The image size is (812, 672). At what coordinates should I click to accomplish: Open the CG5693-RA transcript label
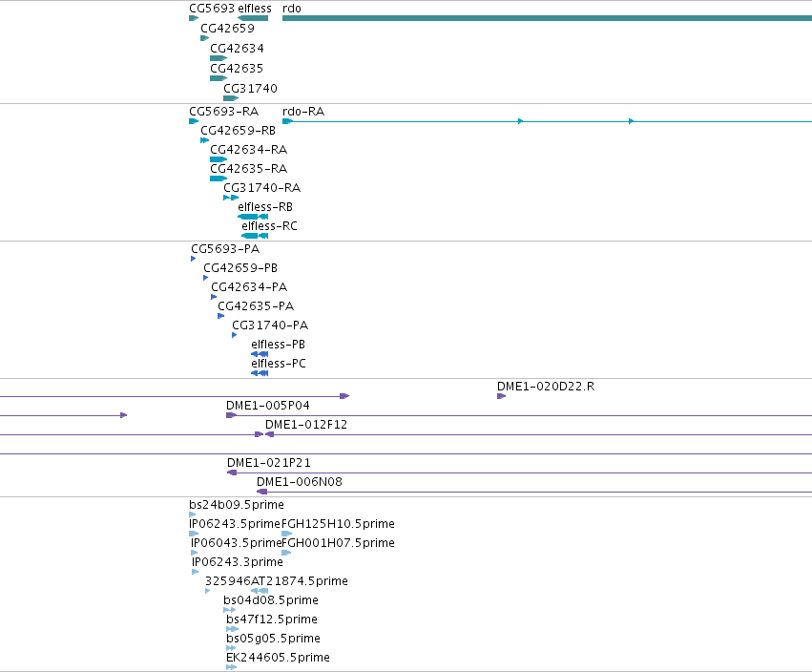(224, 112)
